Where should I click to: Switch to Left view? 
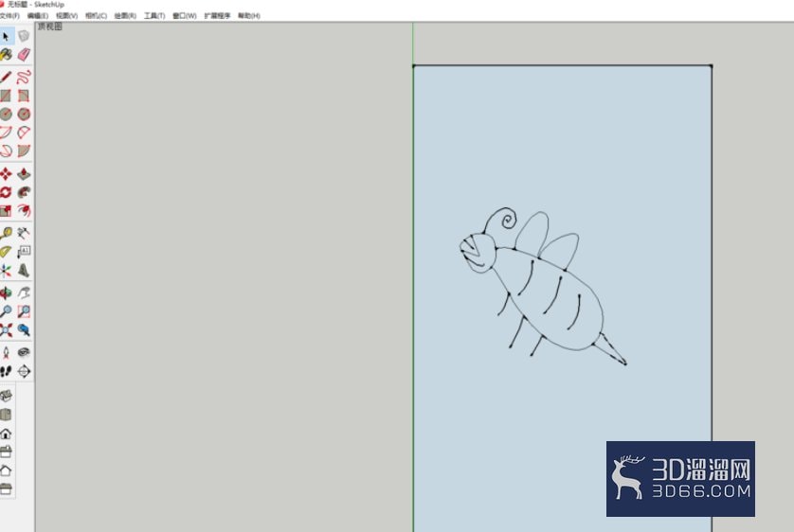coord(6,488)
